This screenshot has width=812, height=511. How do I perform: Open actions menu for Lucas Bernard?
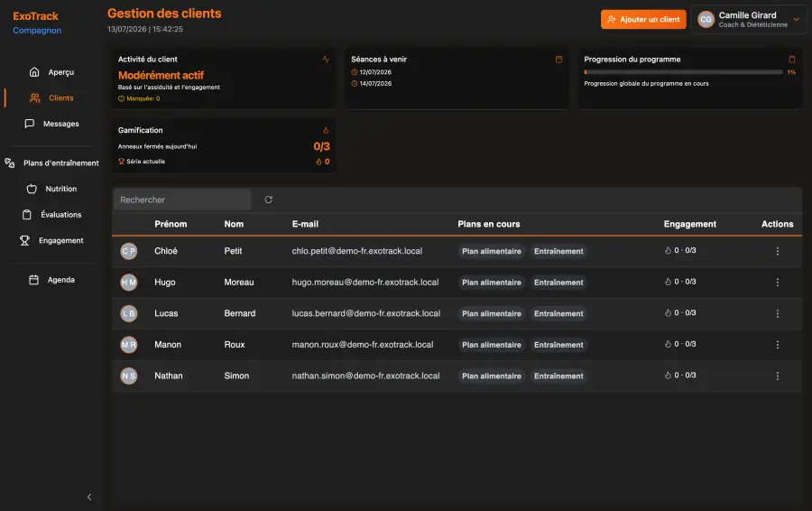tap(778, 313)
